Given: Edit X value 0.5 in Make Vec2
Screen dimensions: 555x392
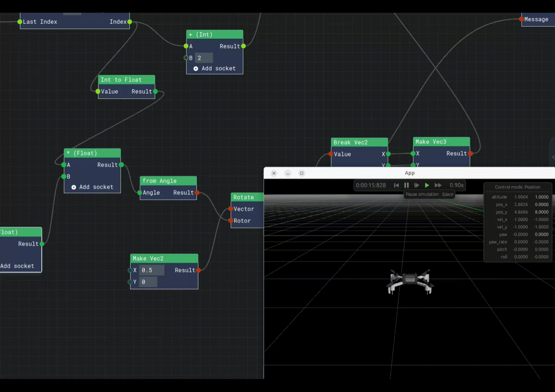Looking at the screenshot, I should (x=152, y=270).
